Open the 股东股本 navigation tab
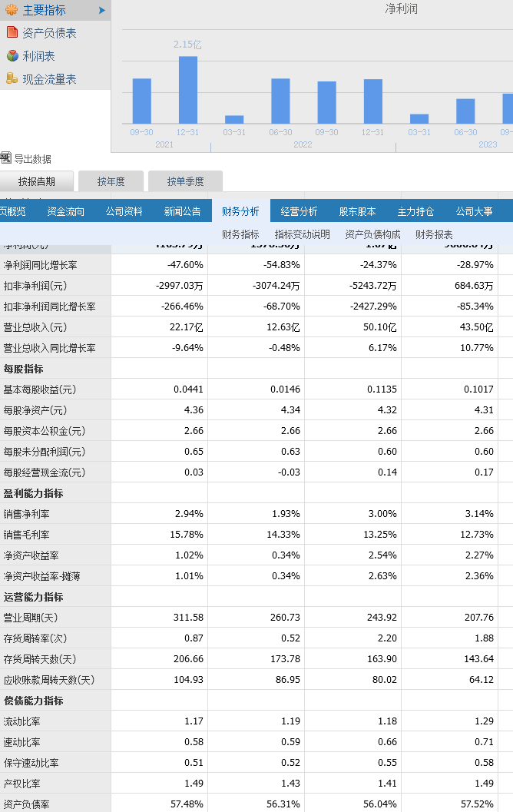Image resolution: width=513 pixels, height=812 pixels. coord(358,211)
